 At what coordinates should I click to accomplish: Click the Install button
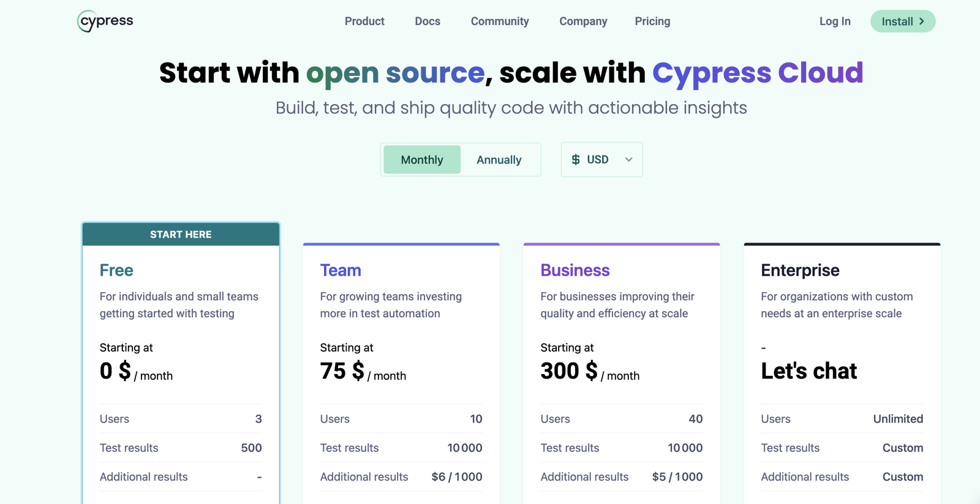pyautogui.click(x=903, y=21)
